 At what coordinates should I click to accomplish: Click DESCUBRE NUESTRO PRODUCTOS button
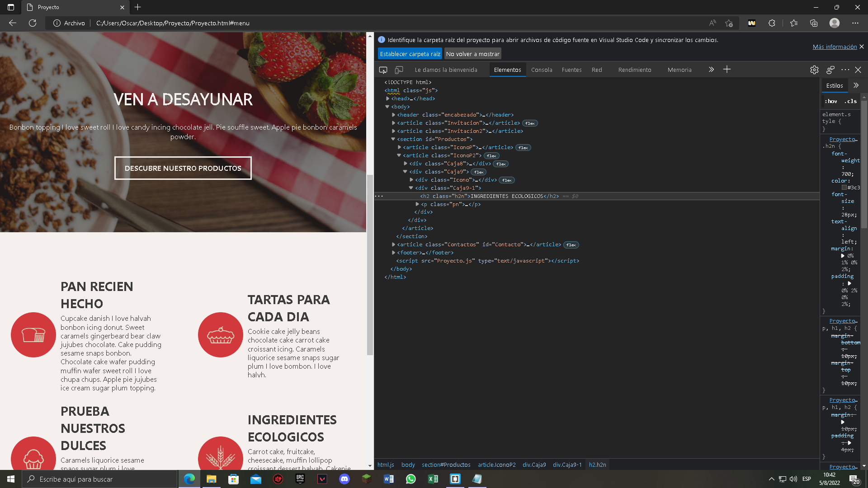(183, 168)
